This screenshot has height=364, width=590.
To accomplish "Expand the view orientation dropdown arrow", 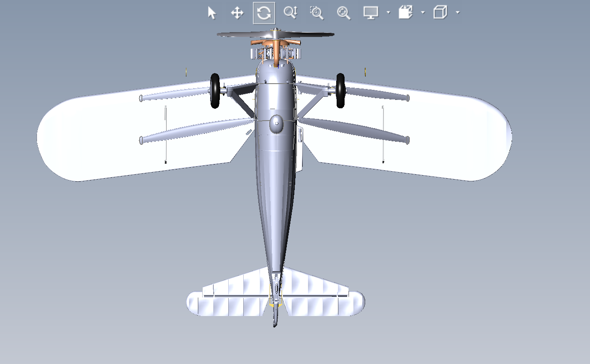I will click(x=457, y=13).
